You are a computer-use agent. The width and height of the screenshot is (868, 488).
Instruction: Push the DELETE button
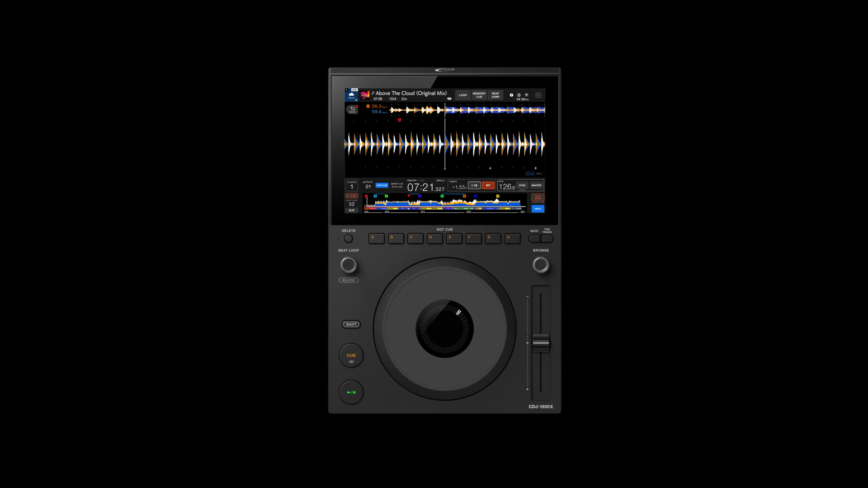pyautogui.click(x=349, y=239)
